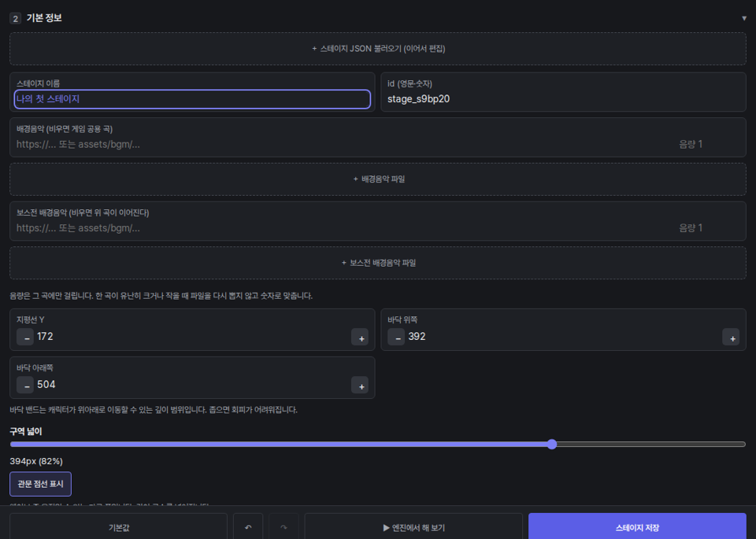Screen dimensions: 756x539
Task: Increase 지평선 Y with plus button
Action: click(x=360, y=338)
